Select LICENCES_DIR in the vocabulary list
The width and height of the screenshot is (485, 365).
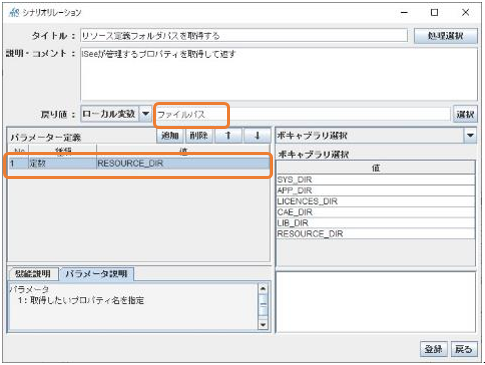376,201
